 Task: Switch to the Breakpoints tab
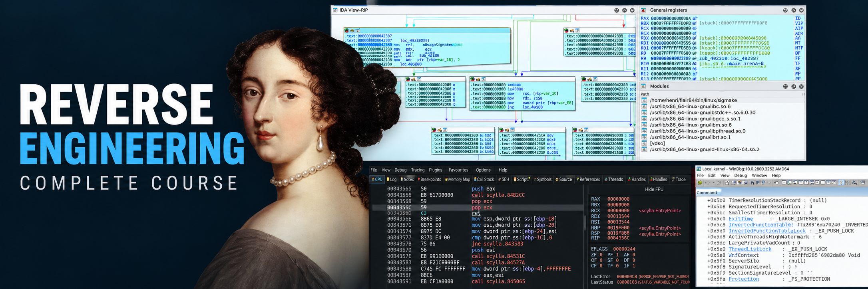(x=429, y=180)
